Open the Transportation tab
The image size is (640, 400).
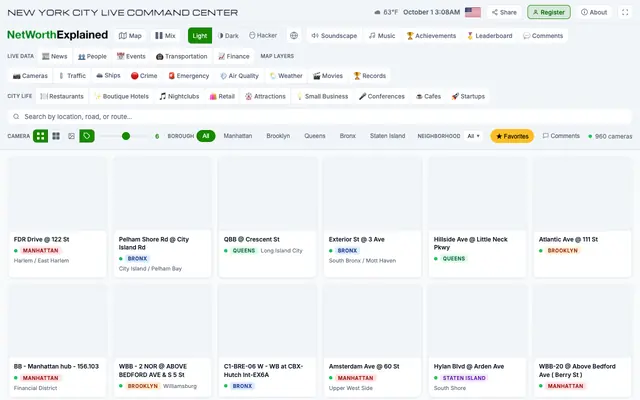[182, 56]
